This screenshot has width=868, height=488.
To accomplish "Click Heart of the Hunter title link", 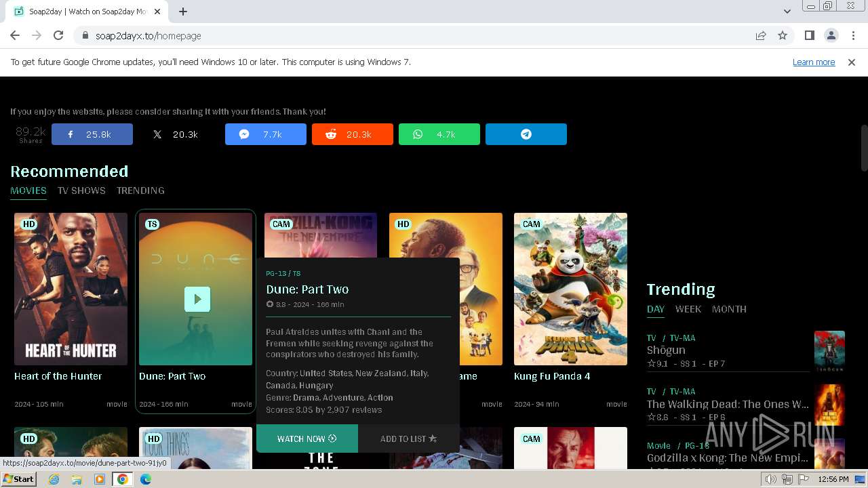I will click(x=58, y=376).
